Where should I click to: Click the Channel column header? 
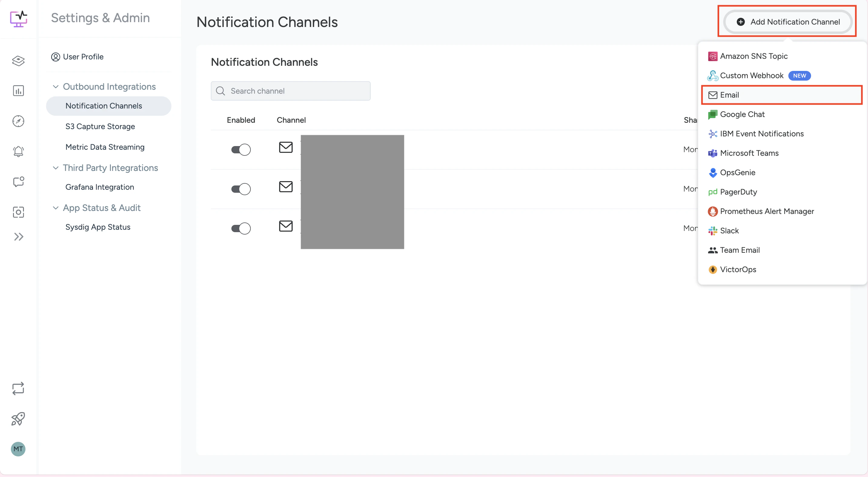291,120
